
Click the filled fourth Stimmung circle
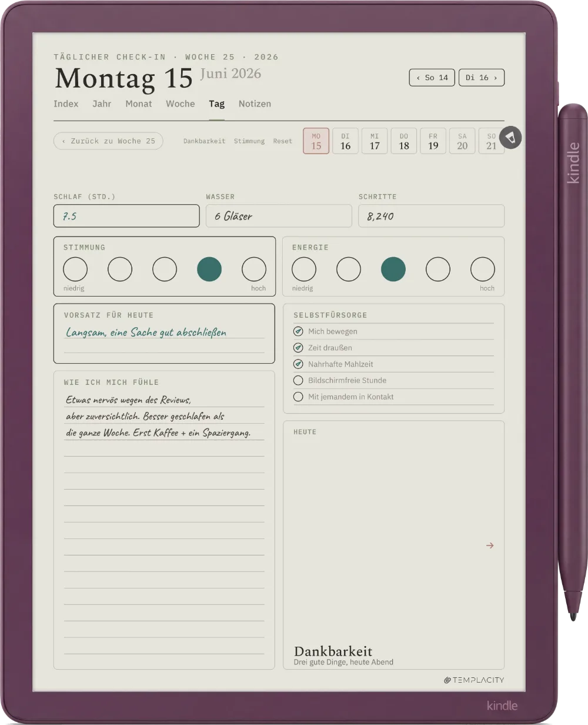pos(209,269)
